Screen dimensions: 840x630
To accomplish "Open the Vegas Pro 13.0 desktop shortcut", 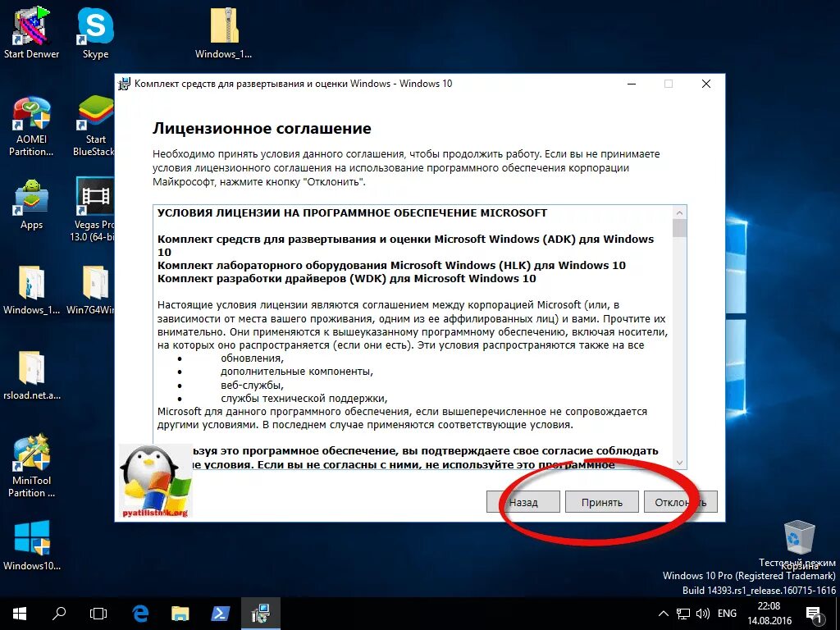I will point(94,210).
